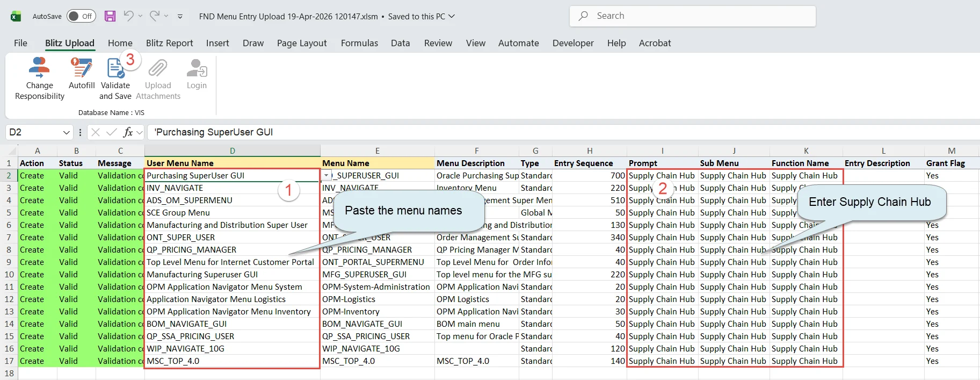Click the Redo arrow icon
This screenshot has height=380, width=980.
pos(155,16)
